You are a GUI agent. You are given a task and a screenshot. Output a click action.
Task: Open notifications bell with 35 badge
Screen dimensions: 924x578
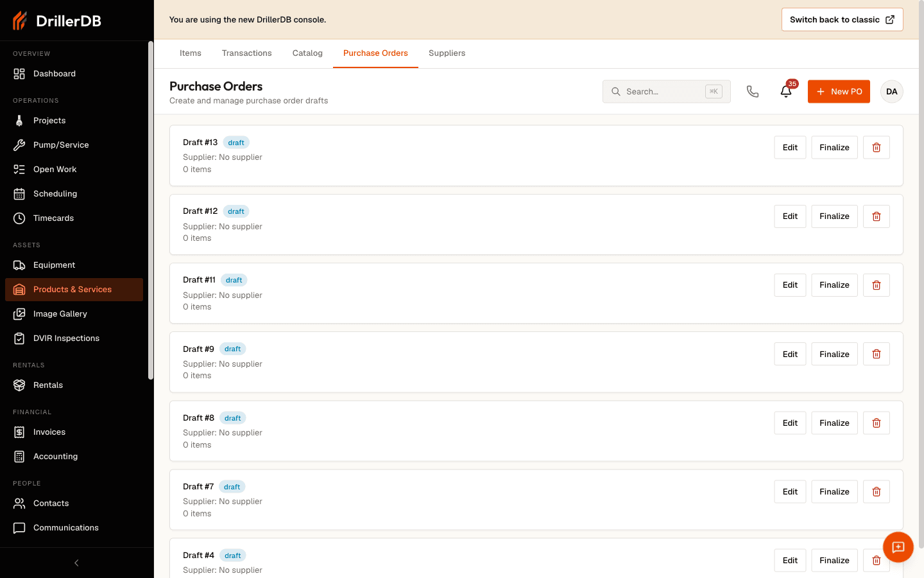[786, 92]
